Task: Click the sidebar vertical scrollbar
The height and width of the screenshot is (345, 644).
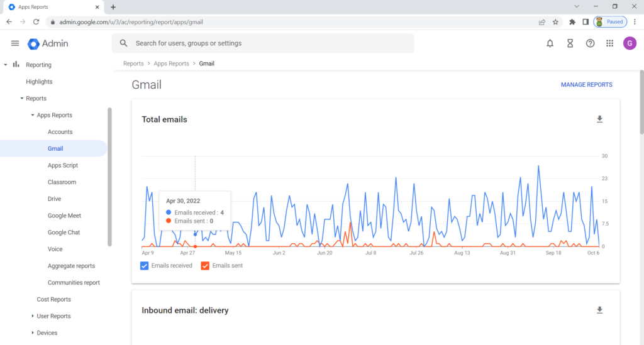Action: point(109,177)
